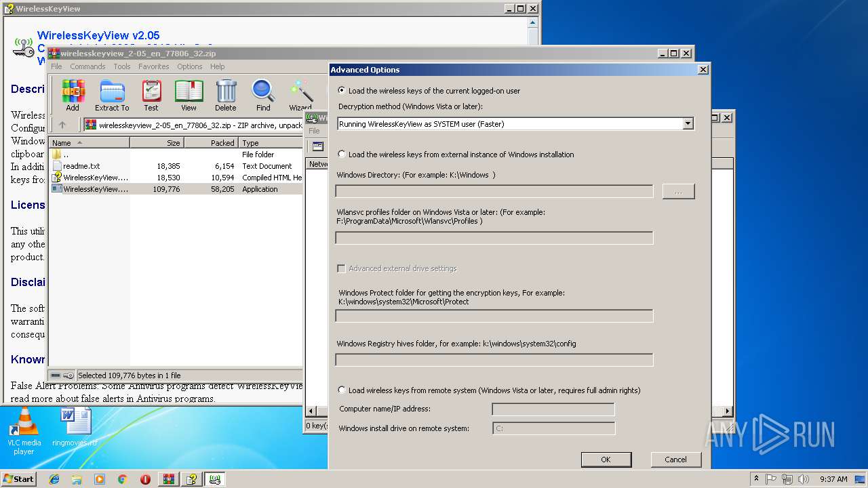868x488 pixels.
Task: Click scroll-up arrow in WirelessKeyView help window
Action: point(534,22)
